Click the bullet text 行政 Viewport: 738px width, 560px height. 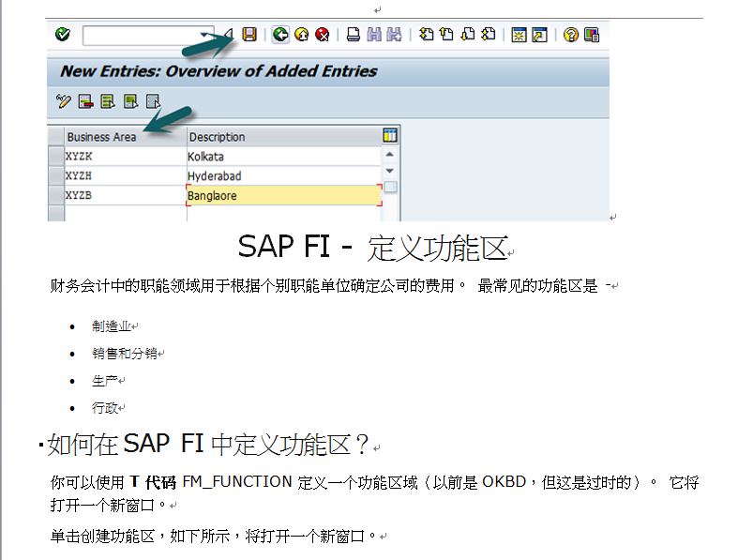[104, 408]
